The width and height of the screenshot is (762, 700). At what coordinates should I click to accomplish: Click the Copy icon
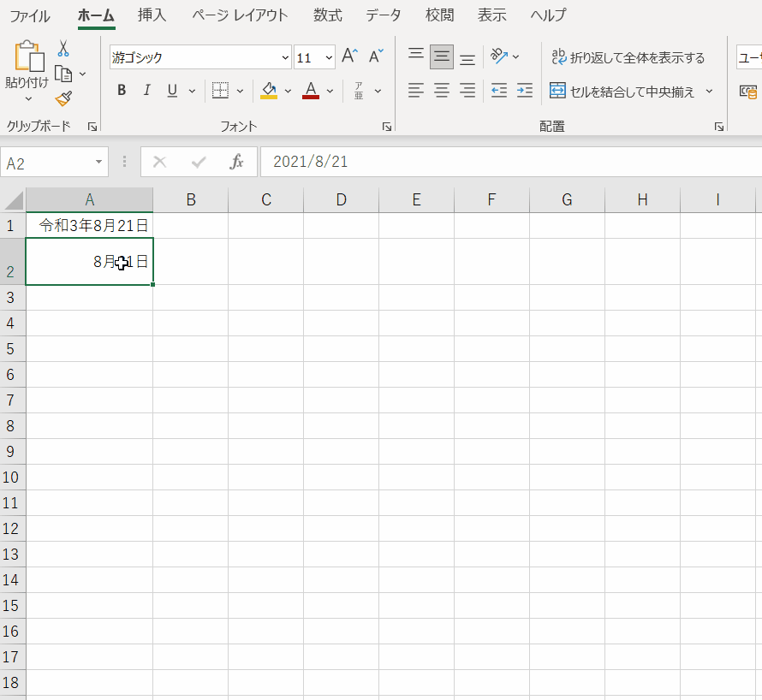tap(65, 73)
